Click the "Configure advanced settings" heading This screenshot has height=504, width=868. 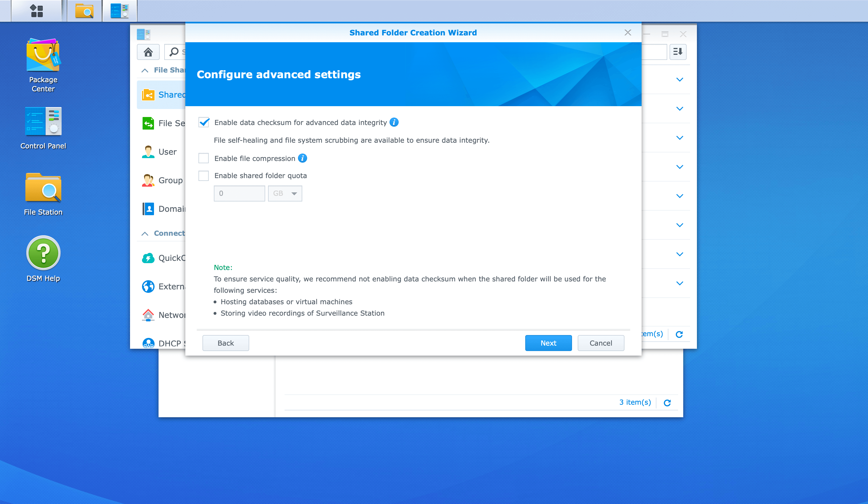279,74
